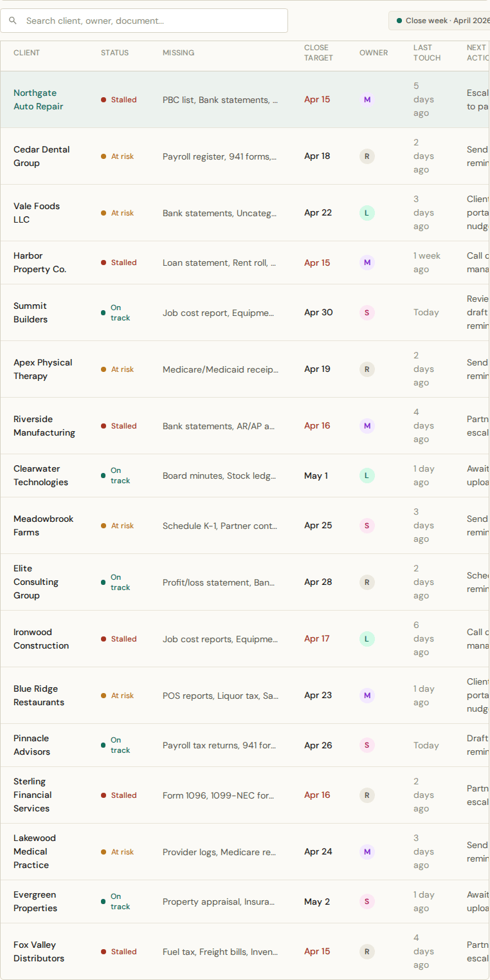The image size is (490, 980).
Task: Click Fox Valley Distributors' owner avatar R
Action: [x=367, y=952]
